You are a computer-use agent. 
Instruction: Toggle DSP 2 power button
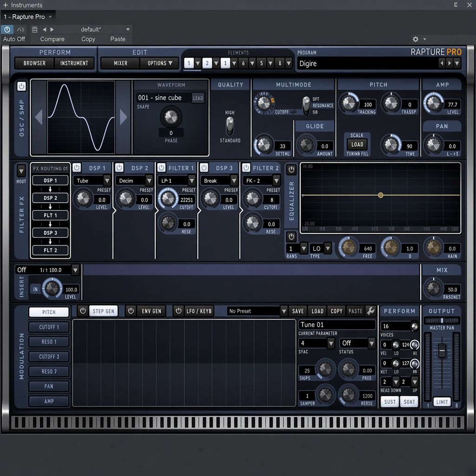[119, 167]
